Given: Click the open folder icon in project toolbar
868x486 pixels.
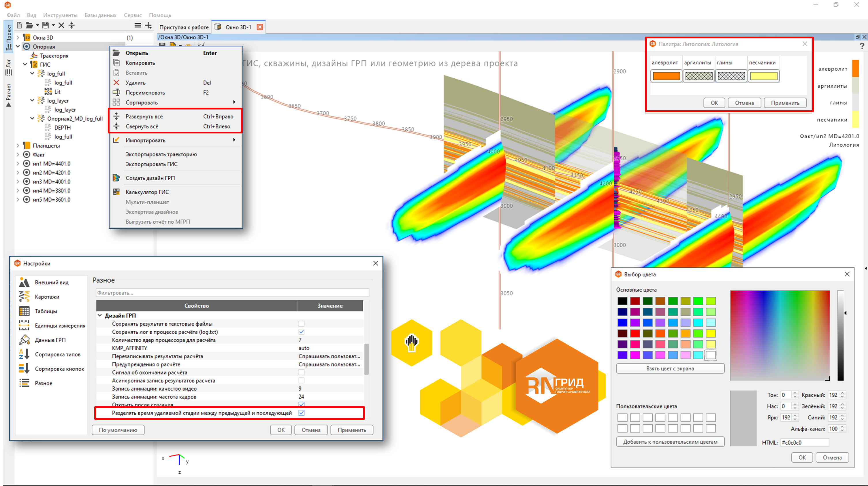Looking at the screenshot, I should pos(30,25).
